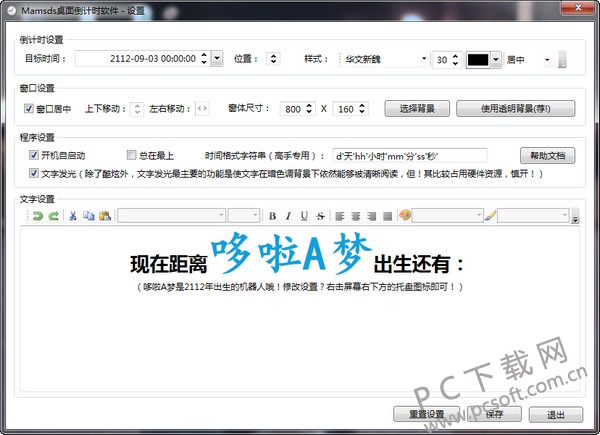Click the highlighter brush icon in text toolbar

490,216
